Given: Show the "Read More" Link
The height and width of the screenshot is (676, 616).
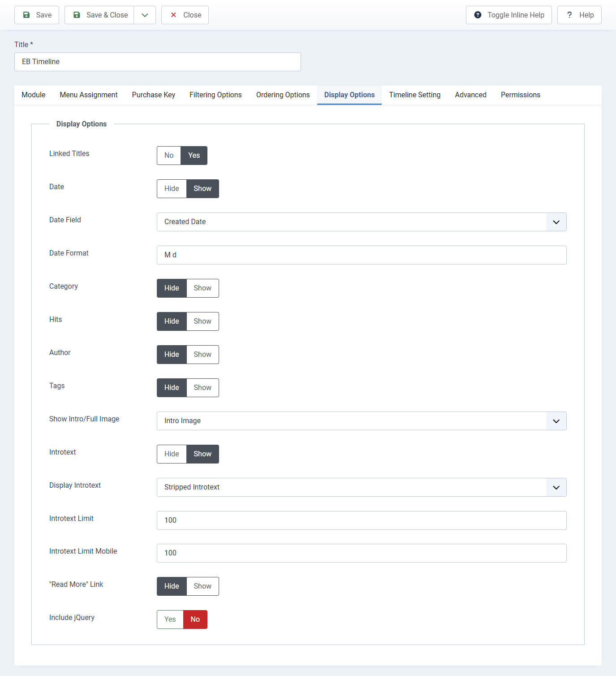Looking at the screenshot, I should click(x=202, y=586).
